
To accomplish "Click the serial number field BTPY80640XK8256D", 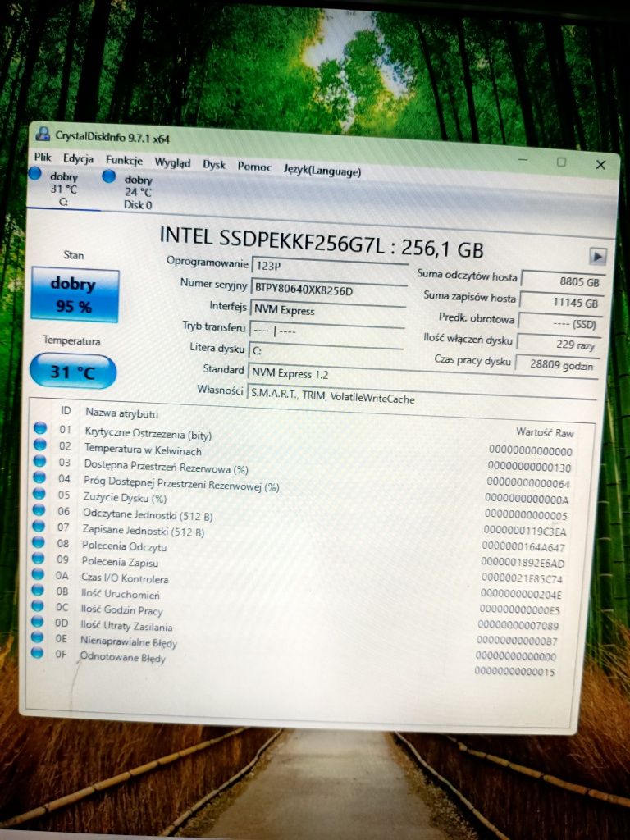I will (x=328, y=290).
